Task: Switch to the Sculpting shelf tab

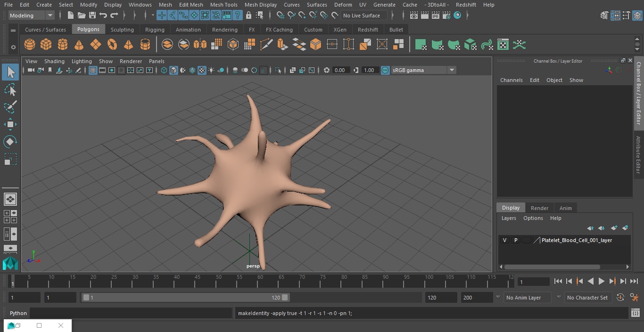Action: (x=122, y=30)
